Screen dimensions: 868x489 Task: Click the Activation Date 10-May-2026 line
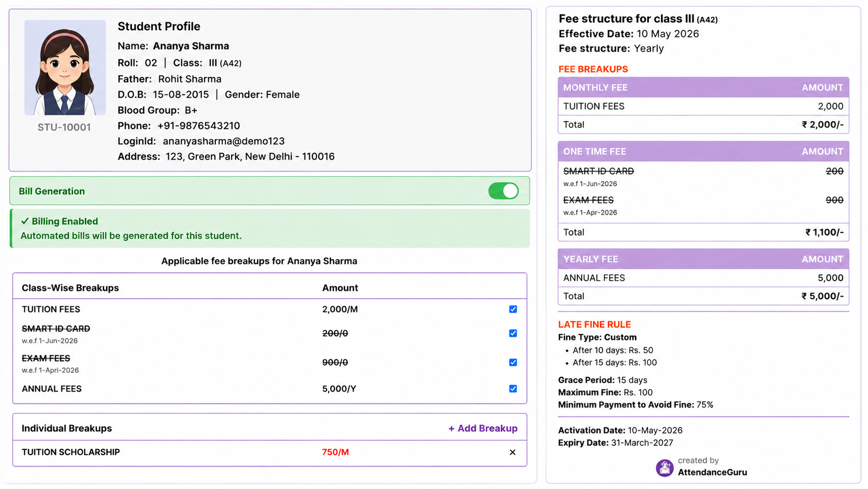click(620, 430)
